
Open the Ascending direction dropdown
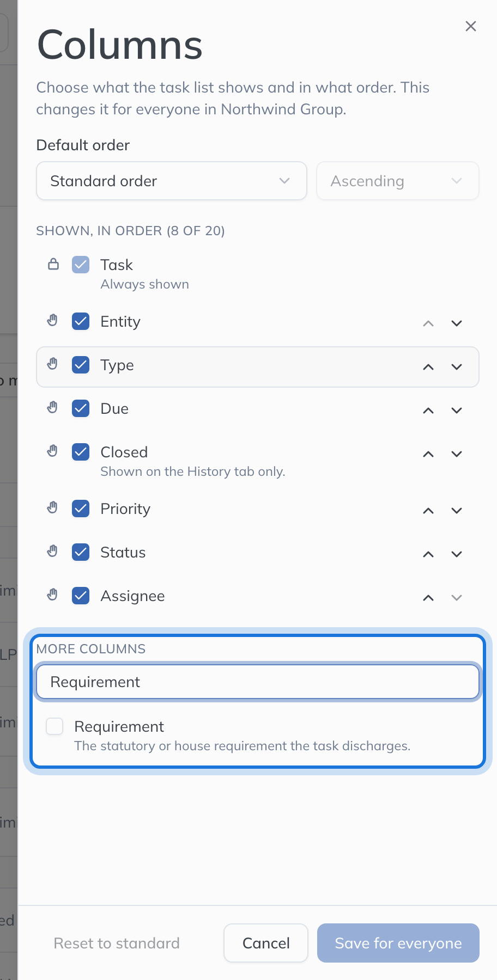coord(398,181)
